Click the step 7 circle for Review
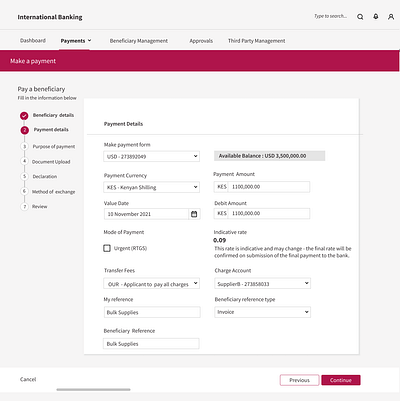 [x=24, y=206]
